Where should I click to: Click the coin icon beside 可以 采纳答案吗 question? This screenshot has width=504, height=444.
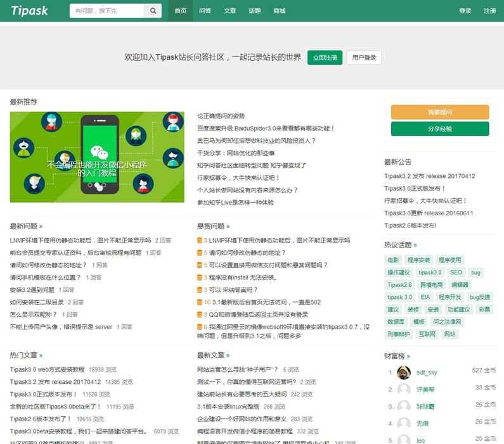click(200, 290)
